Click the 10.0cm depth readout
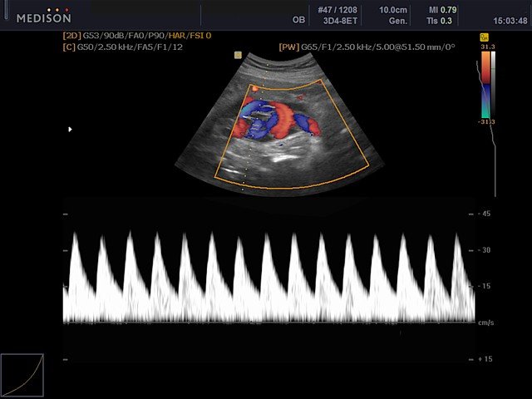532x399 pixels. (x=392, y=10)
